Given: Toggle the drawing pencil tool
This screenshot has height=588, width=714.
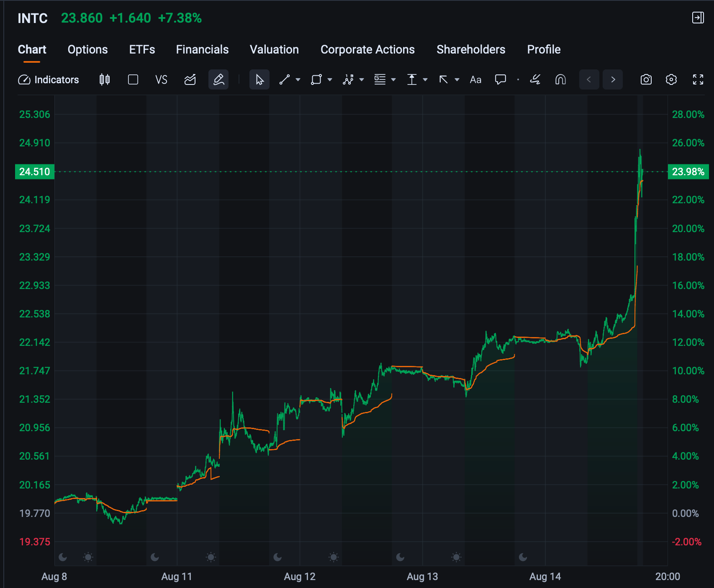Looking at the screenshot, I should pos(218,79).
